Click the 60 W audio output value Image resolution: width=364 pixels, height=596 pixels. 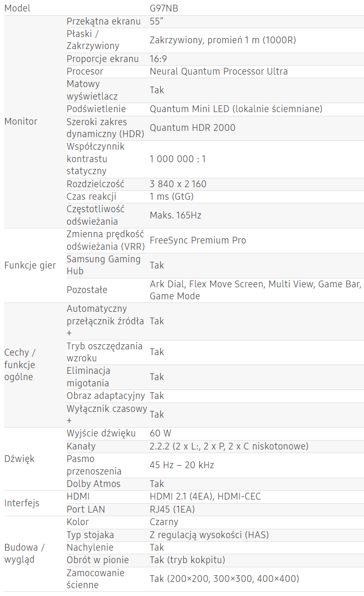coord(160,433)
